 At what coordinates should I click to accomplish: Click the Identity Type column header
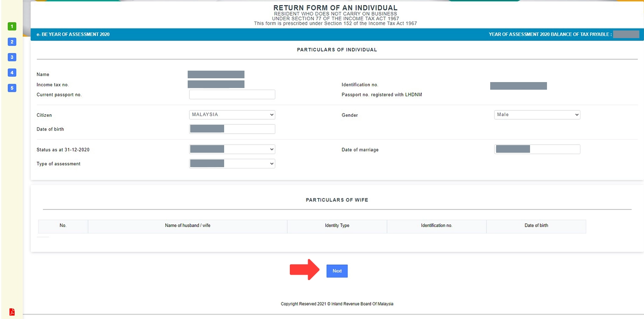[x=337, y=225]
